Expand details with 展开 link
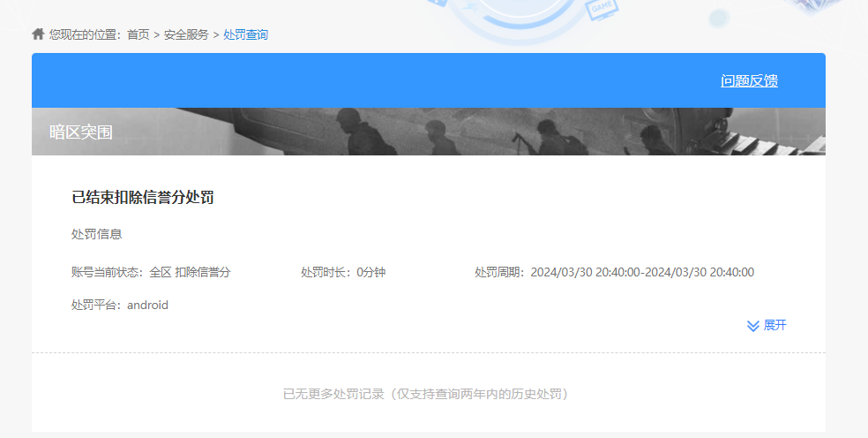The image size is (868, 438). [774, 325]
